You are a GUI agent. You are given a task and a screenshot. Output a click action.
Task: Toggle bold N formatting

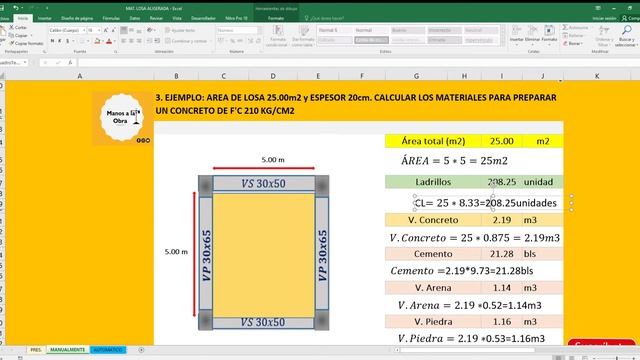(52, 41)
